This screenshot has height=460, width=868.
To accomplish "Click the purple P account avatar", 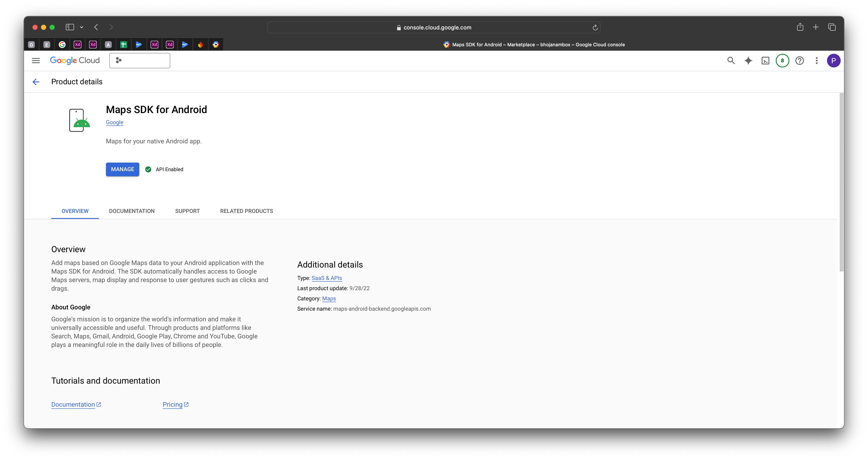I will (x=834, y=61).
